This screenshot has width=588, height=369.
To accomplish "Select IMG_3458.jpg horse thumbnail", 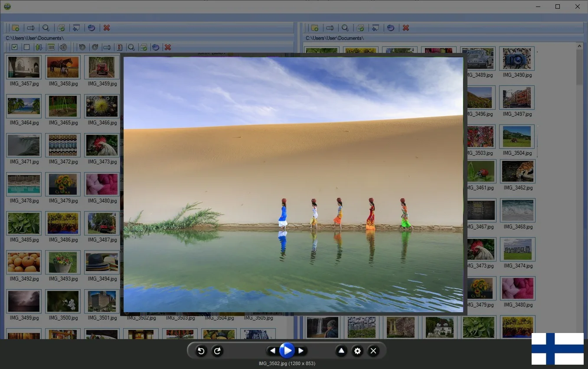I will coord(63,67).
